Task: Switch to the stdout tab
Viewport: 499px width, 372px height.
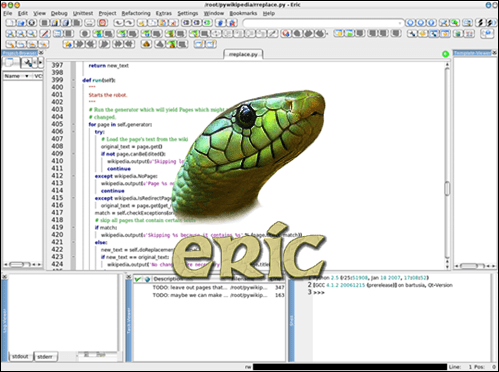Action: 20,356
